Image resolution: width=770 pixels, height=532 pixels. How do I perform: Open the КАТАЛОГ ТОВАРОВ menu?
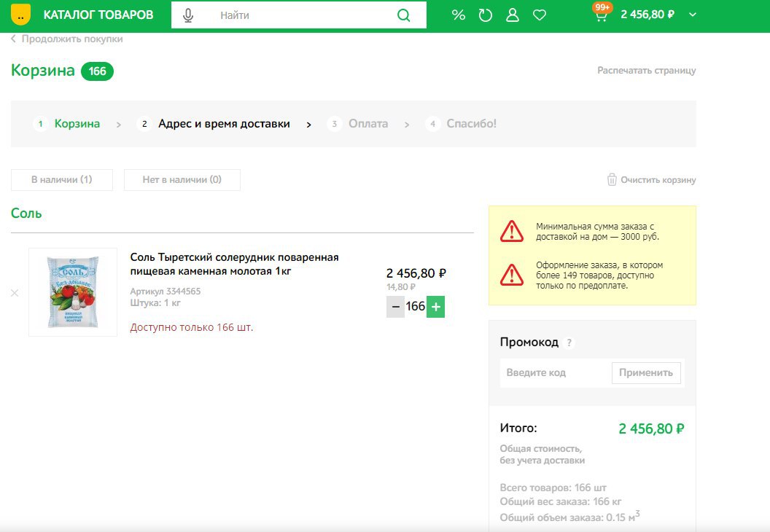(98, 15)
